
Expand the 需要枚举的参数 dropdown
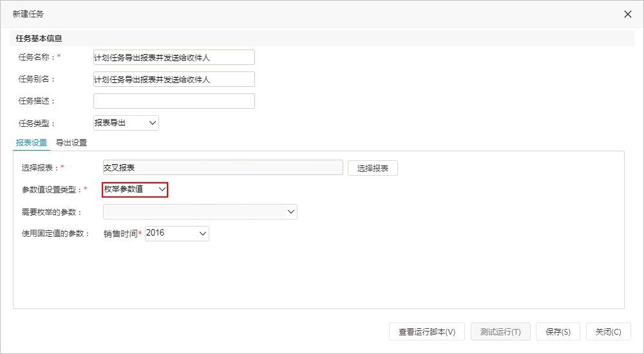click(x=200, y=212)
